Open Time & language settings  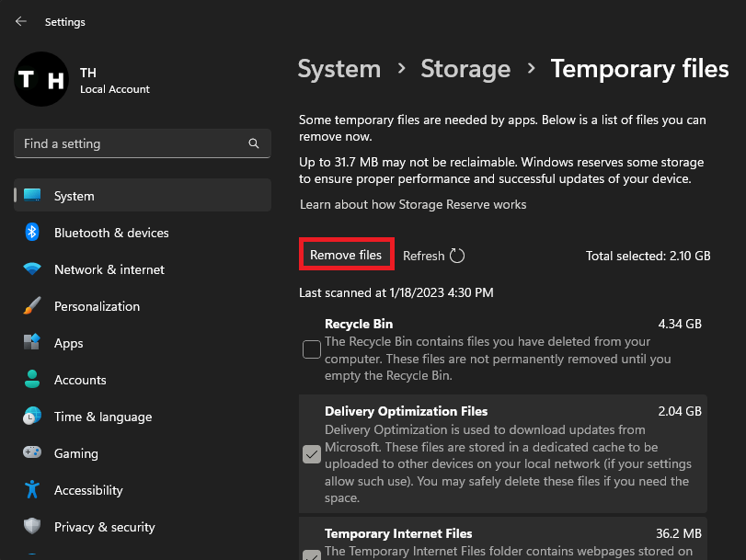pyautogui.click(x=102, y=417)
